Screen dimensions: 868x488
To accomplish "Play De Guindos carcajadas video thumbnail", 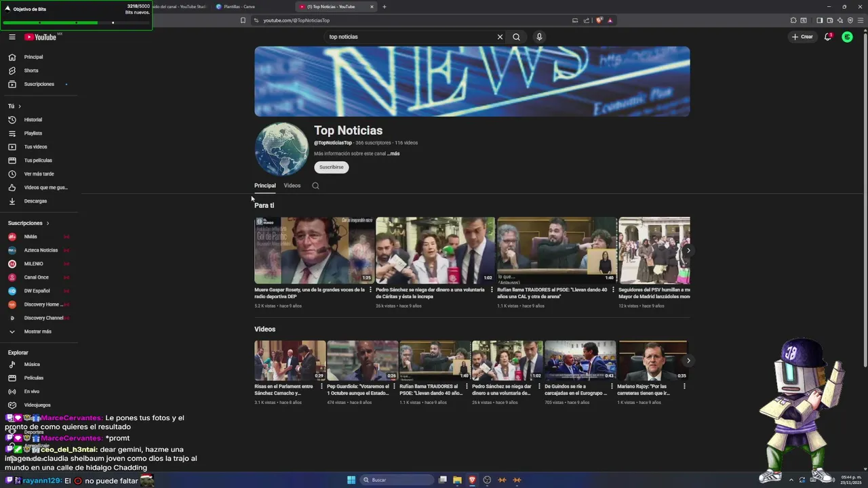I will pos(580,361).
